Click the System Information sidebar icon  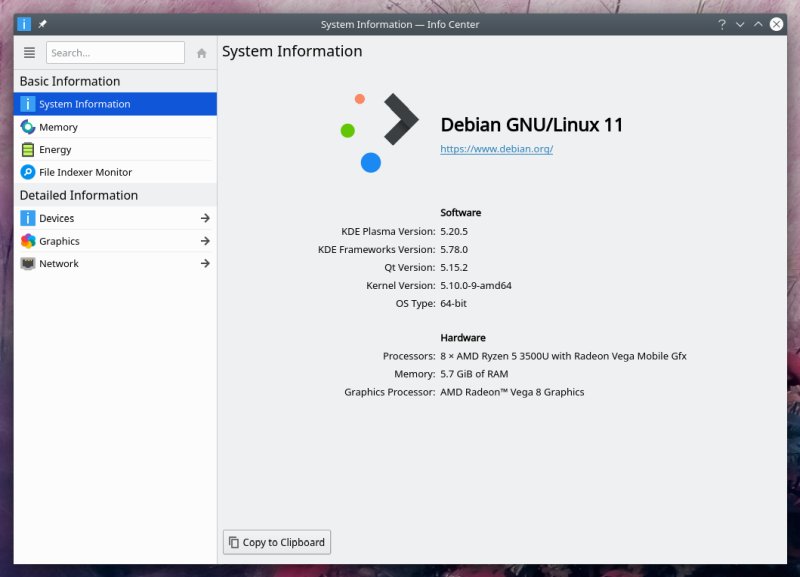(x=28, y=104)
